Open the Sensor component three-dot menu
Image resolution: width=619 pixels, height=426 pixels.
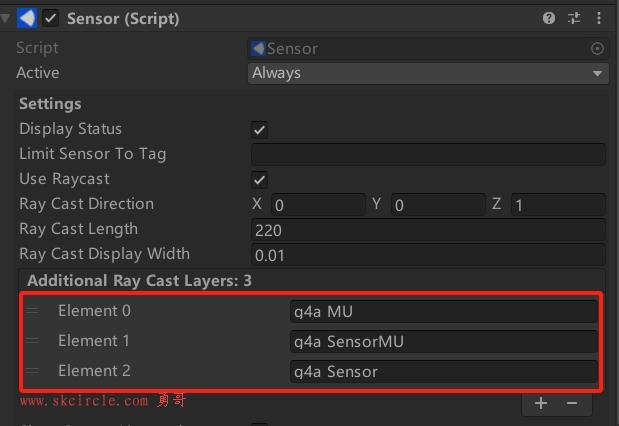click(599, 18)
